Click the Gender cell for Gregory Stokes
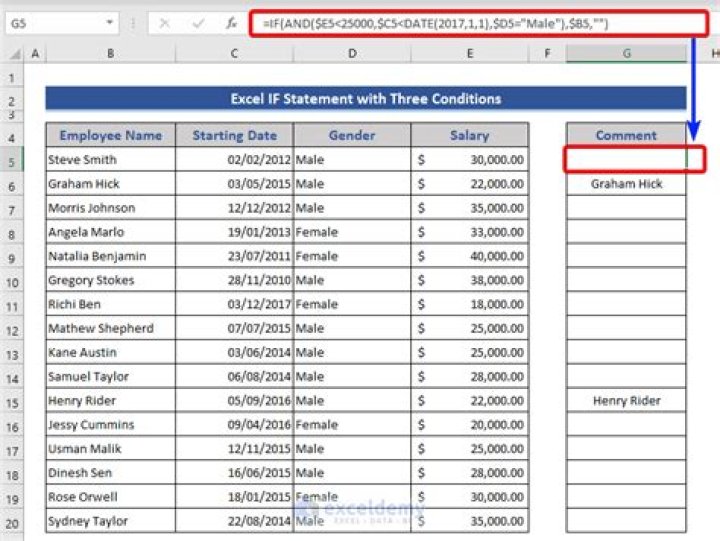 click(352, 280)
